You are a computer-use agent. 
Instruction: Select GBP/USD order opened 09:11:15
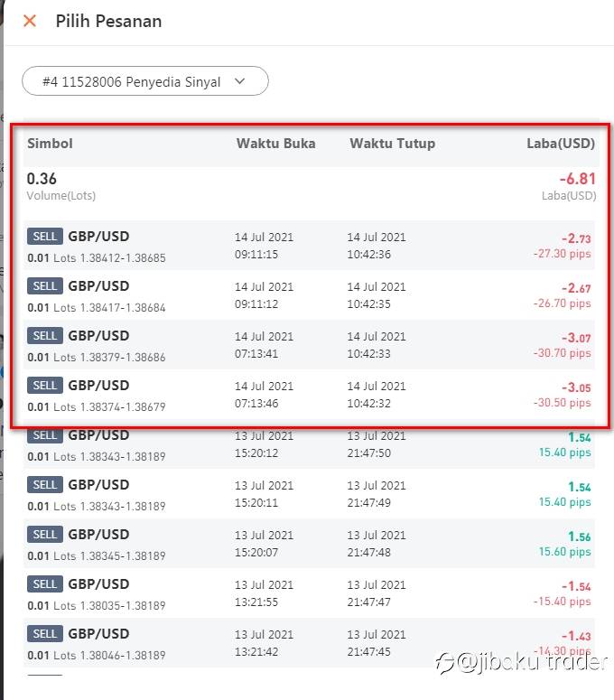pos(309,246)
